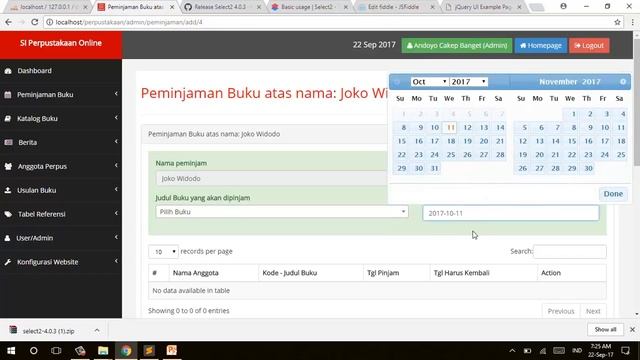The height and width of the screenshot is (360, 640).
Task: Expand the Konfigurasi Website submenu arrow
Action: coord(116,261)
